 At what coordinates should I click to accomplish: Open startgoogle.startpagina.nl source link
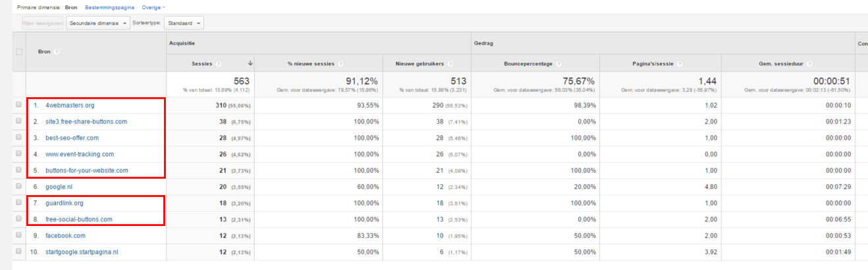(x=82, y=252)
